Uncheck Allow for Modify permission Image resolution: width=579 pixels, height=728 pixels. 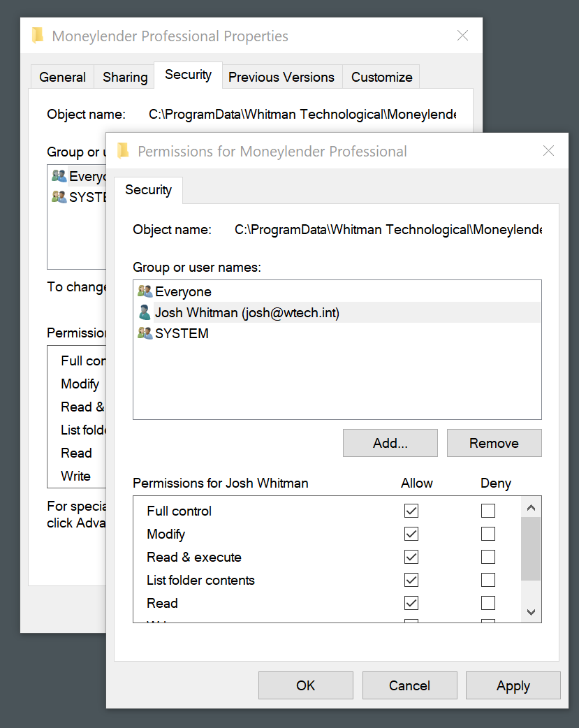411,534
